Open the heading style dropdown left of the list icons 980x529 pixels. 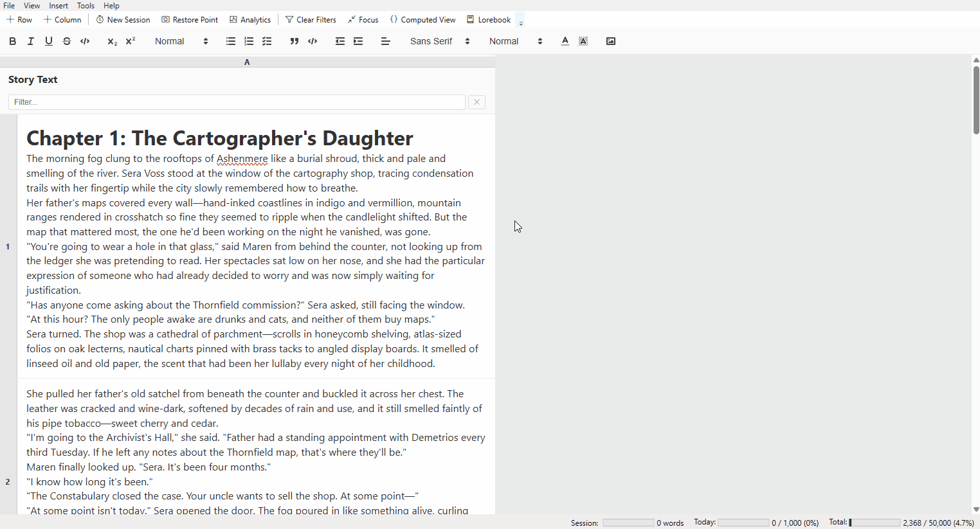click(x=181, y=41)
